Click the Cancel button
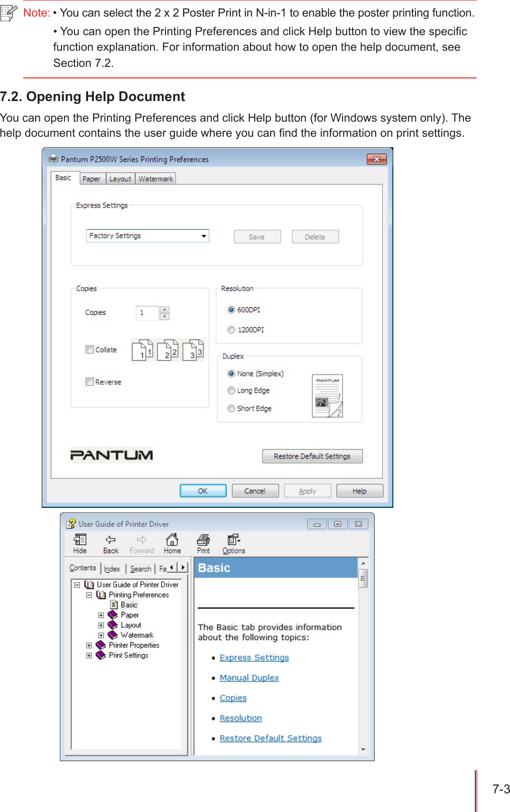510x812 pixels. 255,491
